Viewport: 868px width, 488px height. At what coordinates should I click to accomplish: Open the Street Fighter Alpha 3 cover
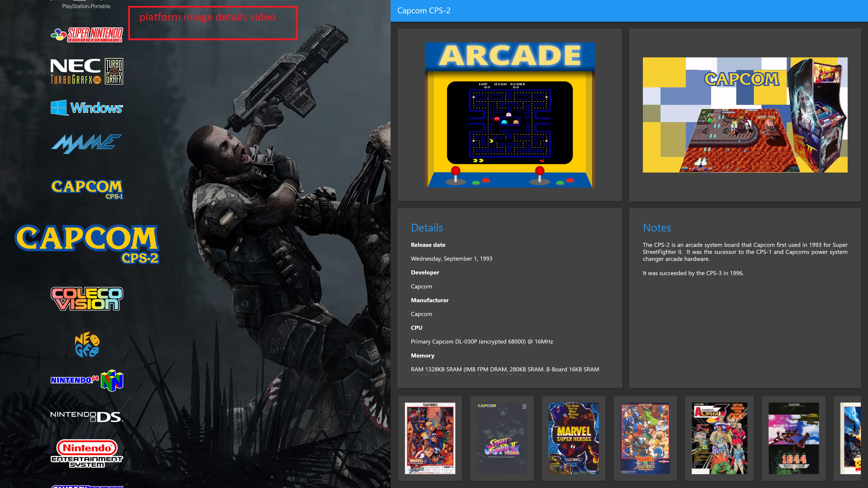click(719, 438)
